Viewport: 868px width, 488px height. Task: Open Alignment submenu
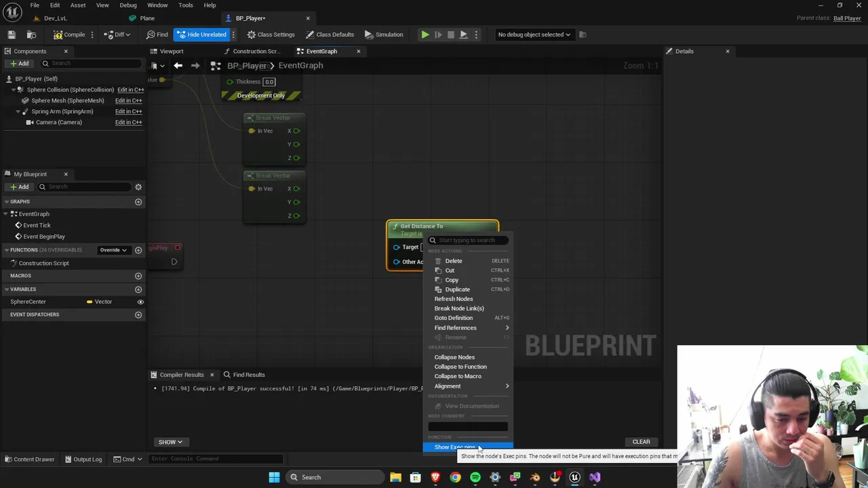click(468, 386)
